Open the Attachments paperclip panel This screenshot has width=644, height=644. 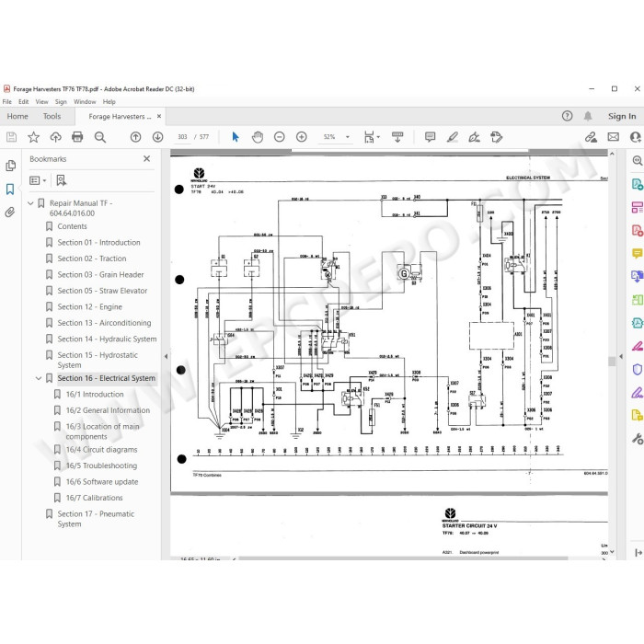click(10, 212)
